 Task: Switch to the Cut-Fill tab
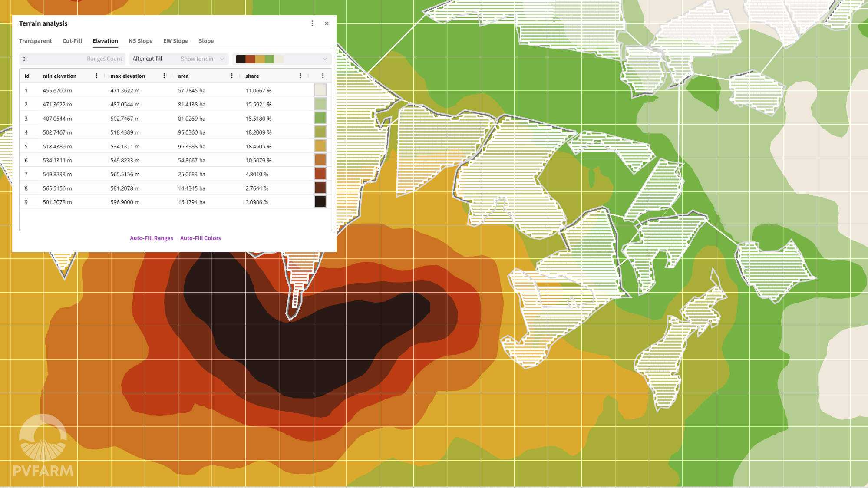click(72, 41)
